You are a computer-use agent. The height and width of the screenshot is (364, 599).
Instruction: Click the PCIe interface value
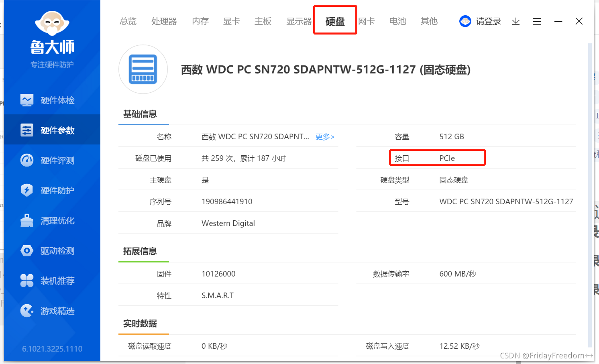pos(447,158)
